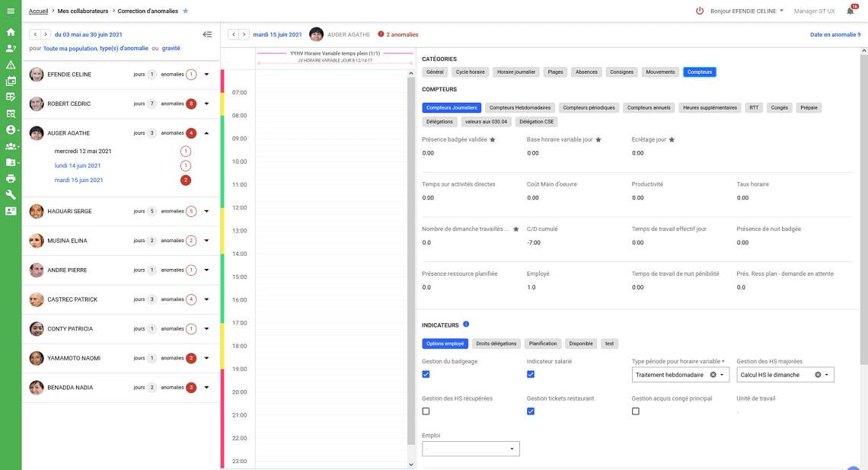Screen dimensions: 868x470
Task: Click the star next to Base horaire variable jour
Action: [598, 139]
